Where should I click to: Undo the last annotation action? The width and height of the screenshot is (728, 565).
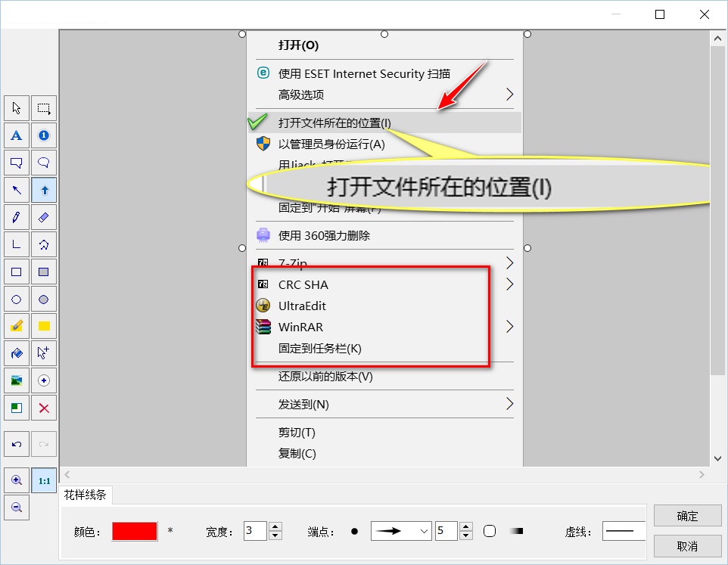(17, 445)
